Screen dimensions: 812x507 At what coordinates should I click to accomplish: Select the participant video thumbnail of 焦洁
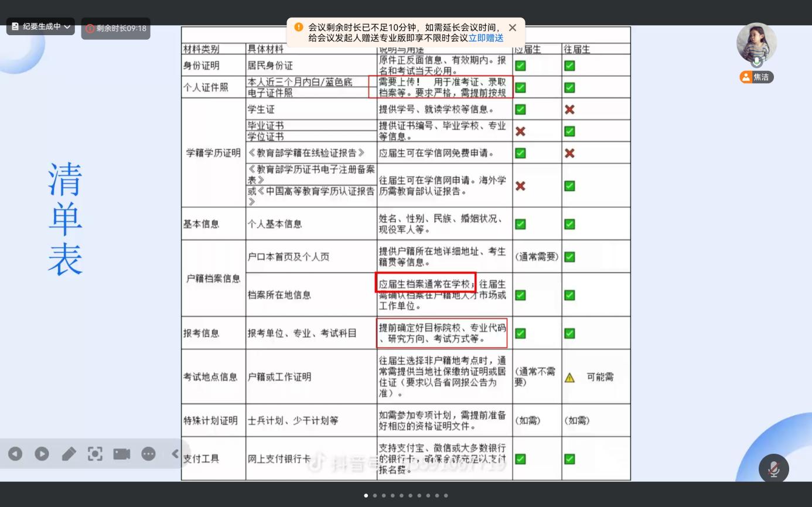(x=756, y=43)
